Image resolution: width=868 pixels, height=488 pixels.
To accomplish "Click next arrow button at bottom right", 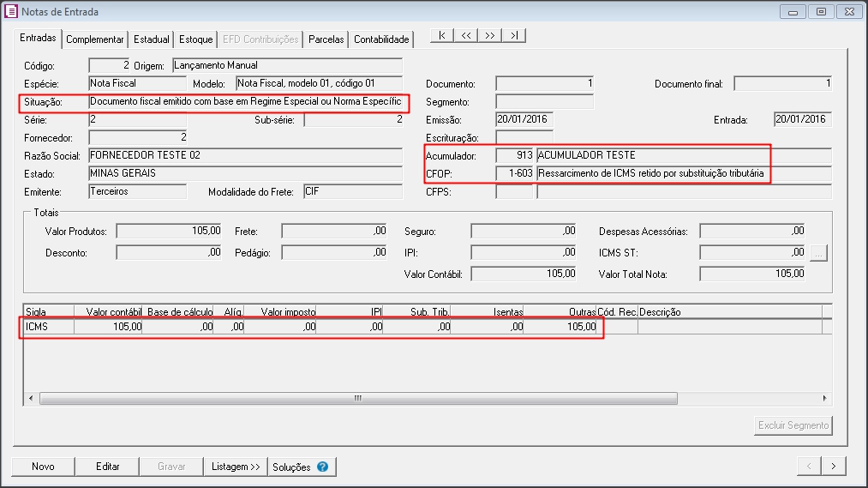I will tap(834, 466).
